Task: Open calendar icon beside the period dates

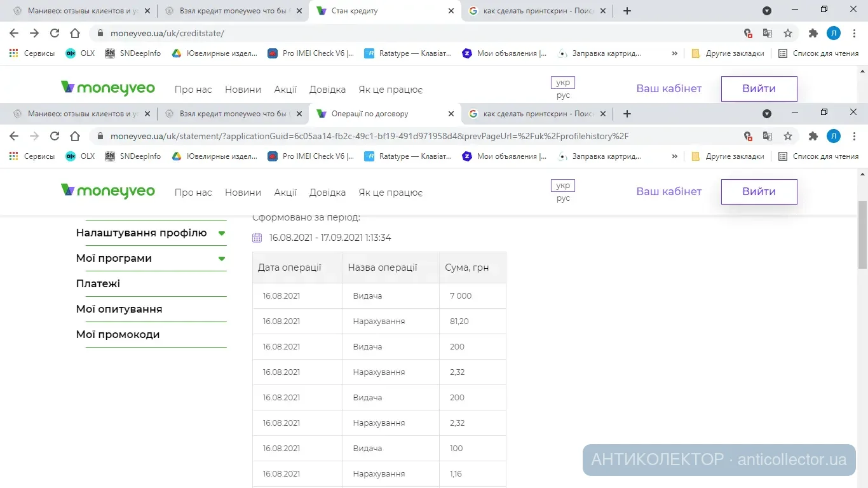Action: (x=257, y=238)
